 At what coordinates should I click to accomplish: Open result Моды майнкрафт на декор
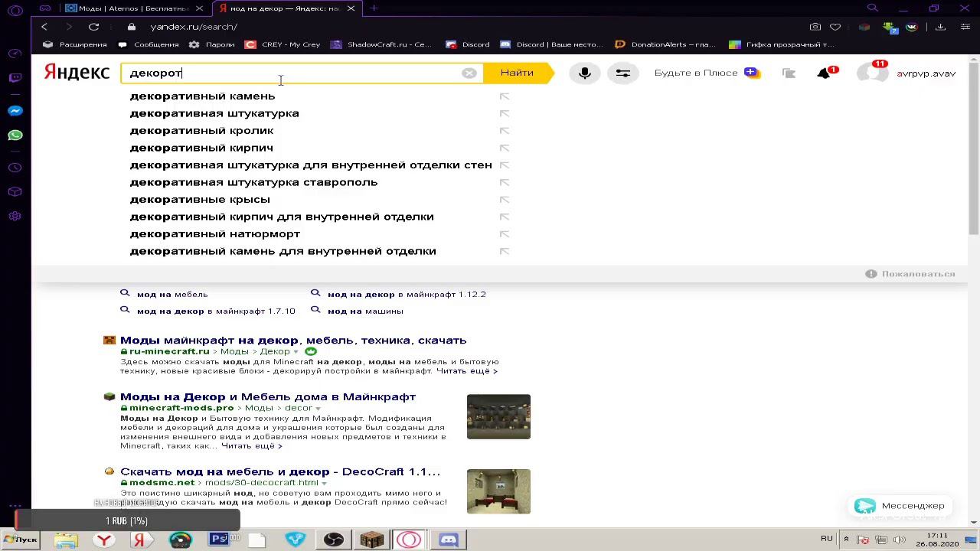click(x=293, y=341)
